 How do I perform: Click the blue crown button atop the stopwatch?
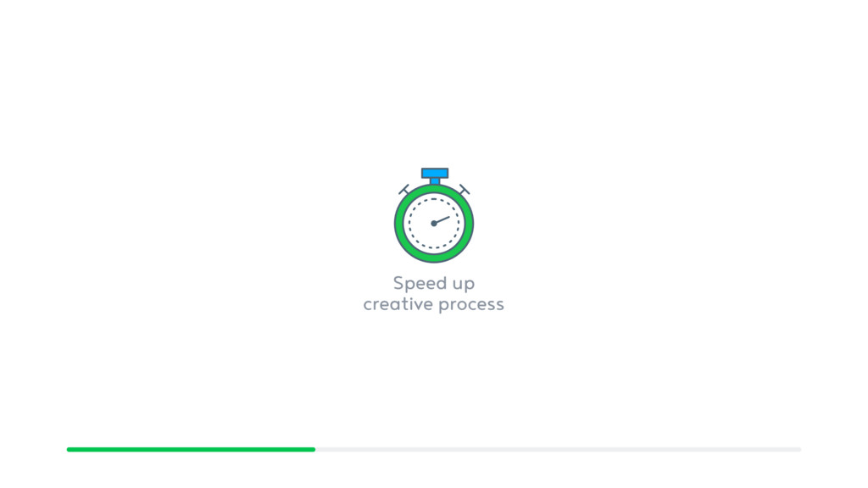tap(435, 173)
